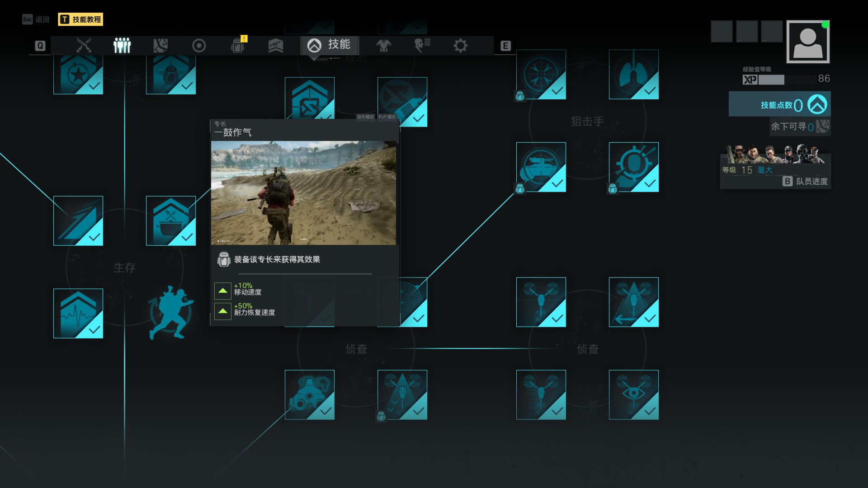Select the bowl and utensils skill tile
The height and width of the screenshot is (488, 868).
171,221
